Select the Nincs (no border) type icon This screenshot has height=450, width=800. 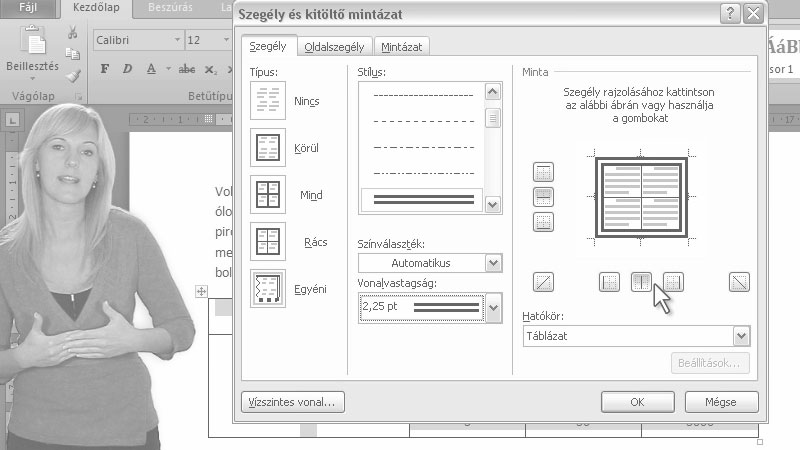pyautogui.click(x=267, y=101)
